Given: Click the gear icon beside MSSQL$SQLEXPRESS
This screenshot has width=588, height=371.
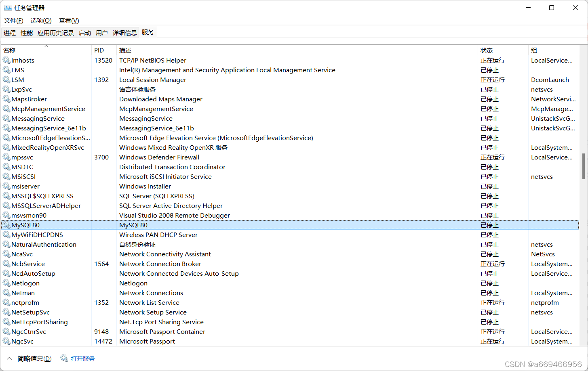Looking at the screenshot, I should click(6, 196).
